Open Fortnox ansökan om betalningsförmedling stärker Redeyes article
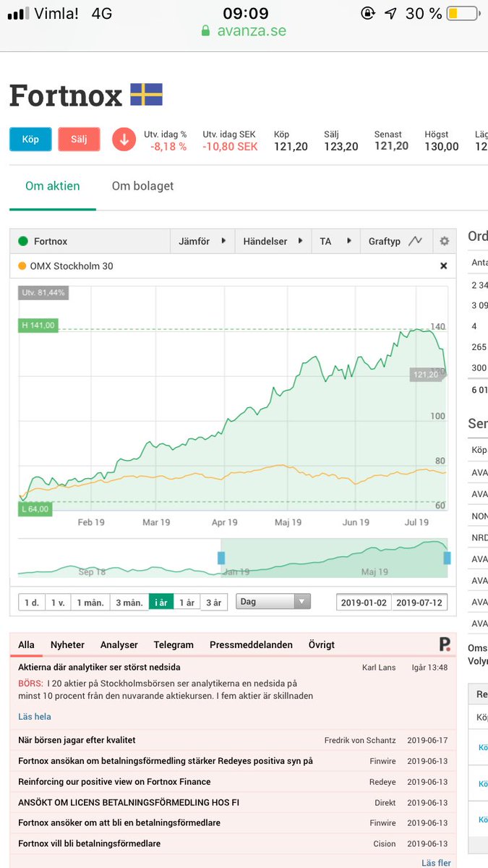The width and height of the screenshot is (488, 868). [x=166, y=761]
